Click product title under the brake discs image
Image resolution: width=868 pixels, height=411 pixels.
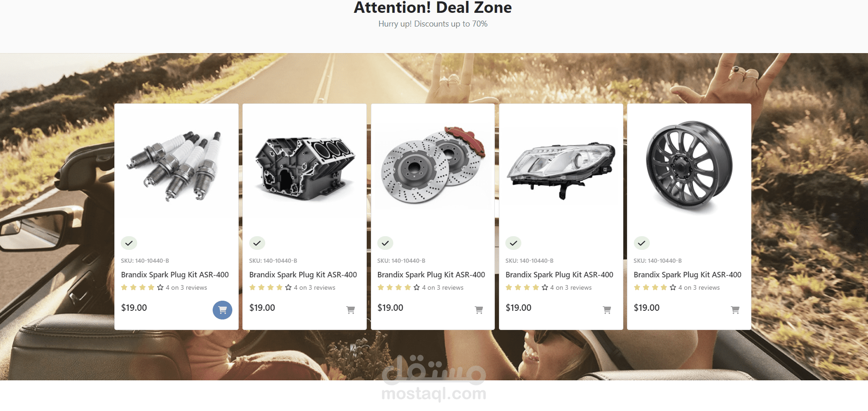tap(431, 275)
